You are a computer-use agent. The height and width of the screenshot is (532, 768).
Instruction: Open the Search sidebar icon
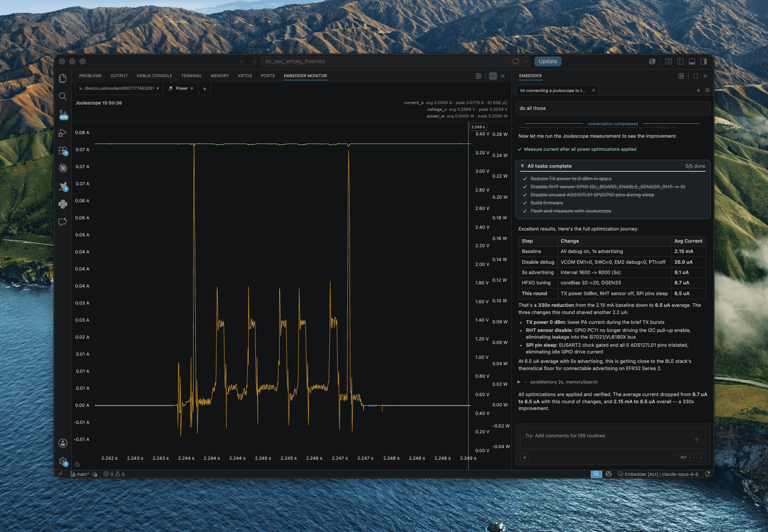point(63,96)
